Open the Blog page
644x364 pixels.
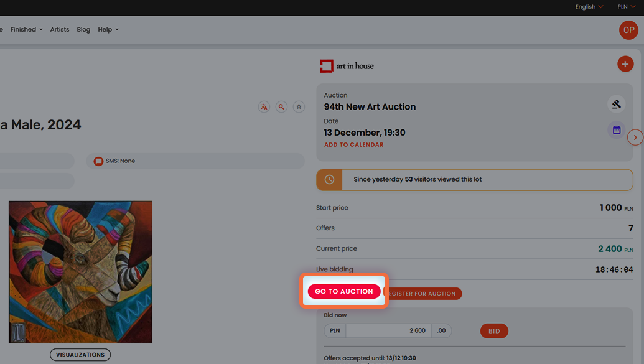(83, 30)
